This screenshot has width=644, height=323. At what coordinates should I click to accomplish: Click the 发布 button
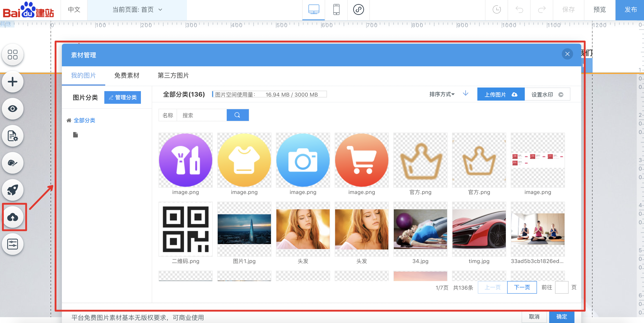pyautogui.click(x=630, y=10)
